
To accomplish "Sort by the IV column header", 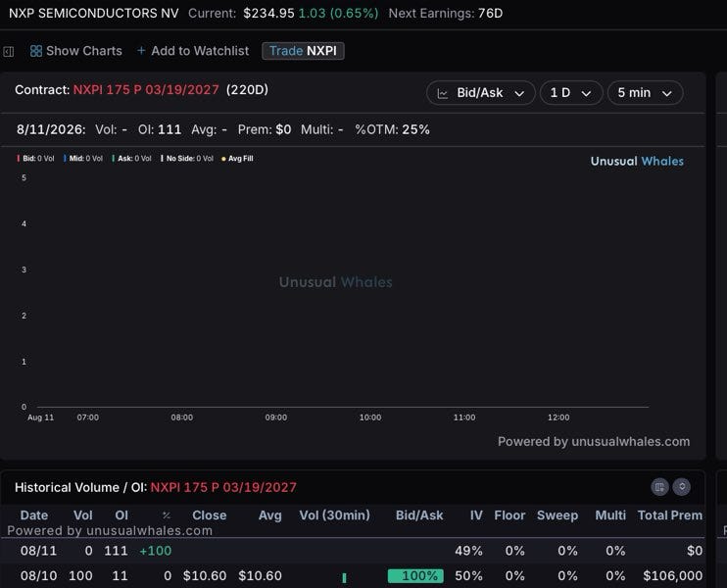I will click(476, 515).
